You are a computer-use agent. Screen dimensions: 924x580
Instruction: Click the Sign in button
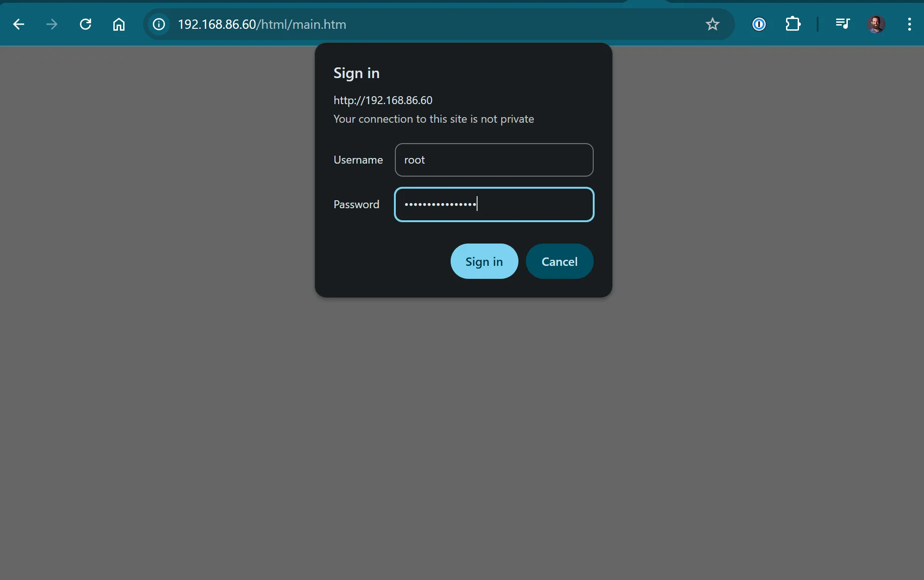[484, 261]
